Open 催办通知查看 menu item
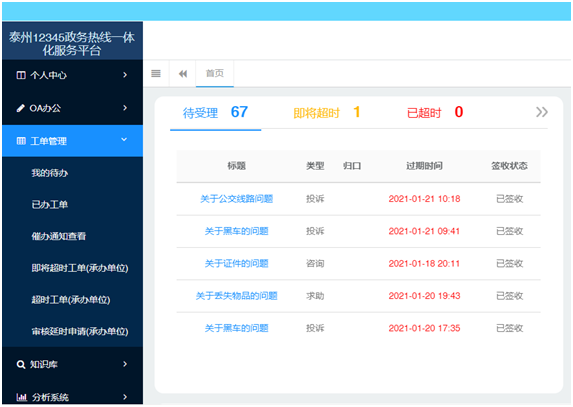The image size is (573, 407). click(x=58, y=236)
